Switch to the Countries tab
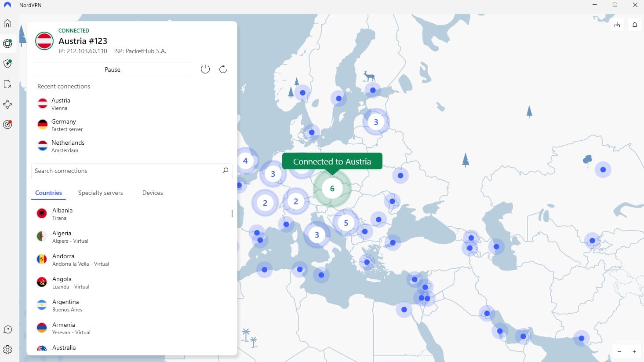 [48, 193]
